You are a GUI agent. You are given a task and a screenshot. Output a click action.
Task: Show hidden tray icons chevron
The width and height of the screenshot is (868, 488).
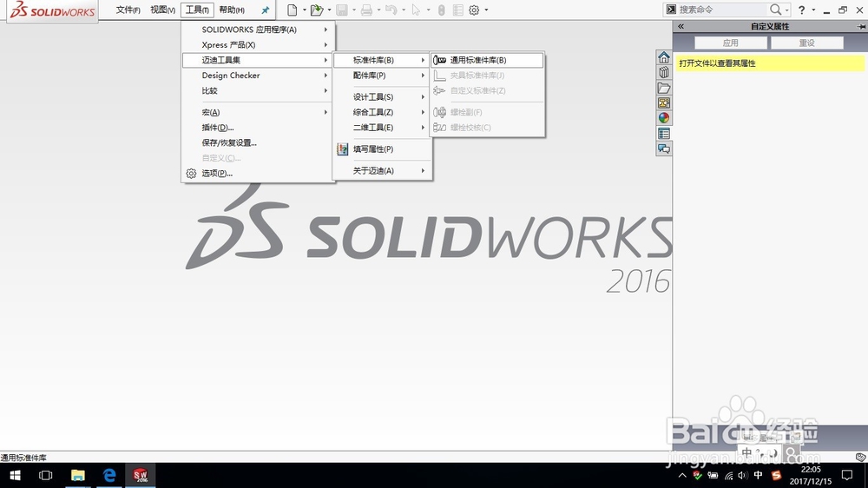click(x=682, y=475)
